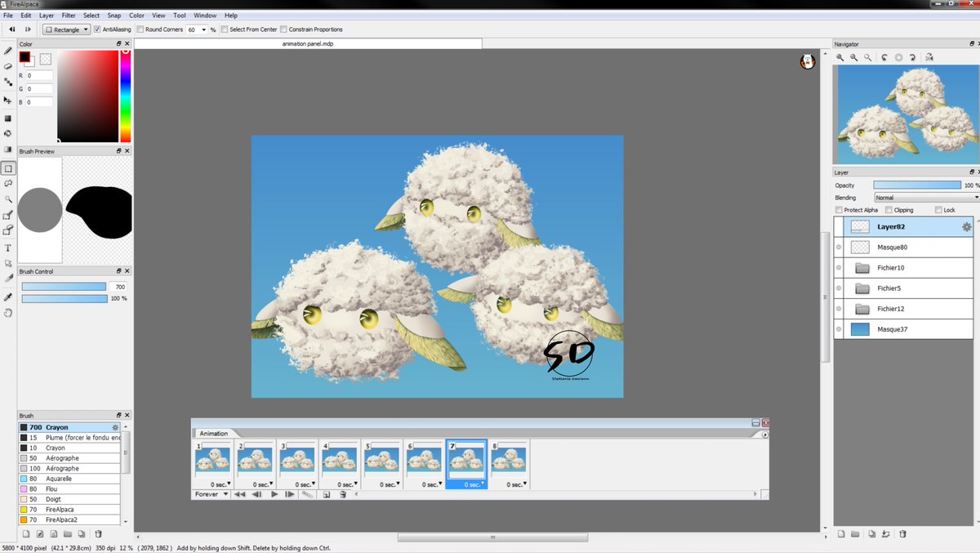
Task: Switch to animation panel.mdp document tab
Action: pyautogui.click(x=308, y=43)
